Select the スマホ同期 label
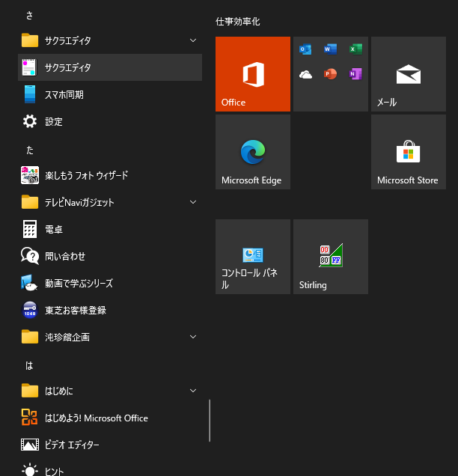This screenshot has width=458, height=476. point(64,95)
